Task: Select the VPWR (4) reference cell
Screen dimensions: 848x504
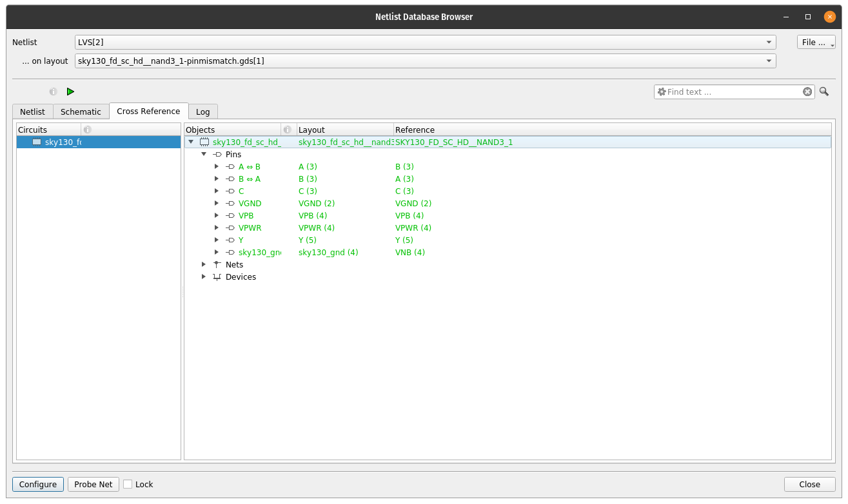Action: coord(413,228)
